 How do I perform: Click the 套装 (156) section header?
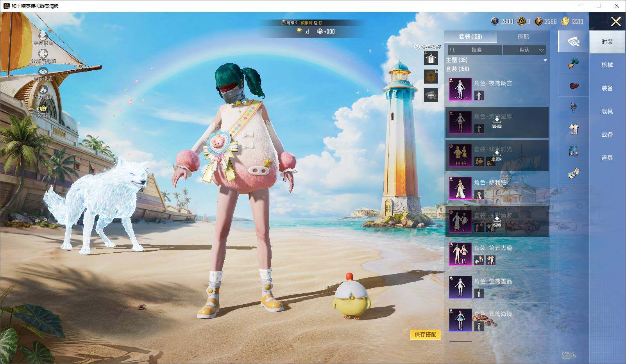(458, 69)
